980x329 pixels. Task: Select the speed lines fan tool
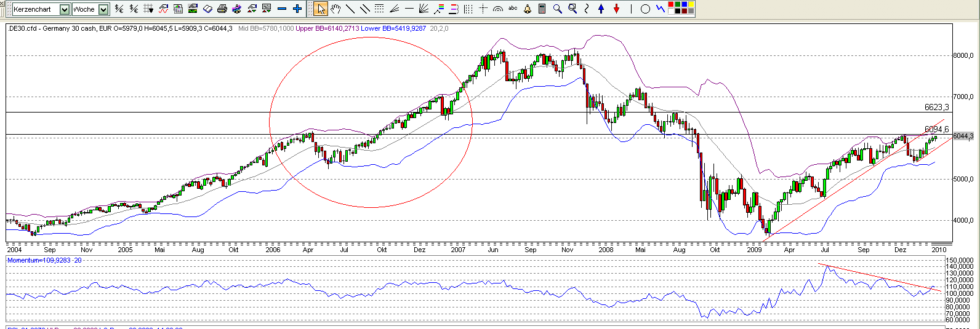[x=394, y=9]
